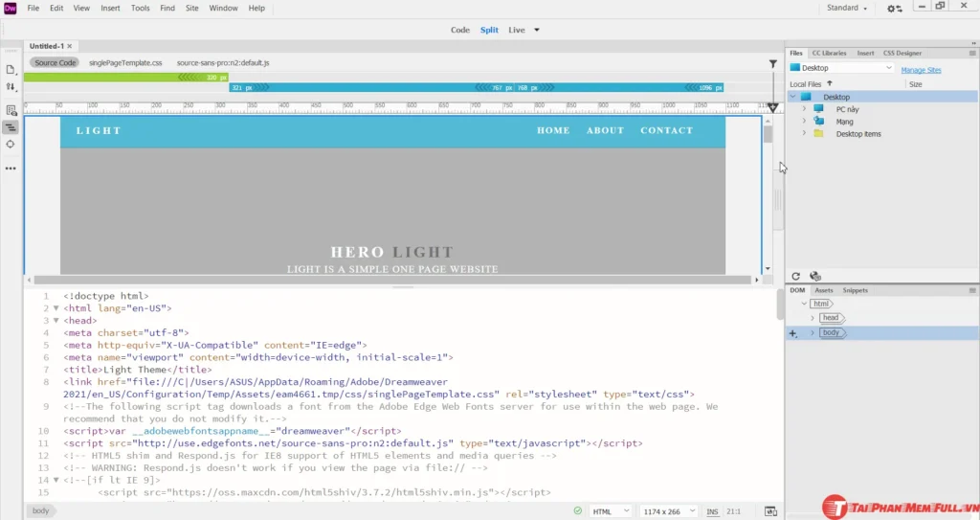Open the Standard workspace dropdown
Screen dimensions: 980x520
847,8
